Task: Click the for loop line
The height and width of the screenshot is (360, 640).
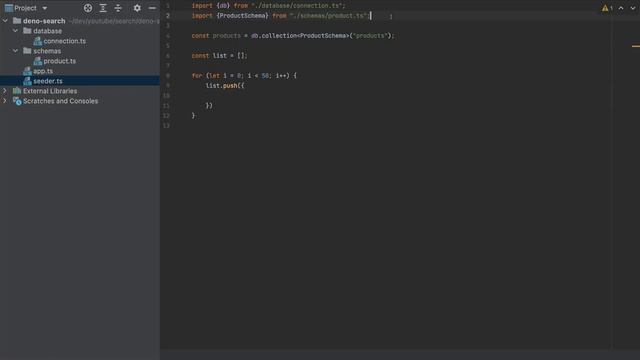Action: coord(244,76)
